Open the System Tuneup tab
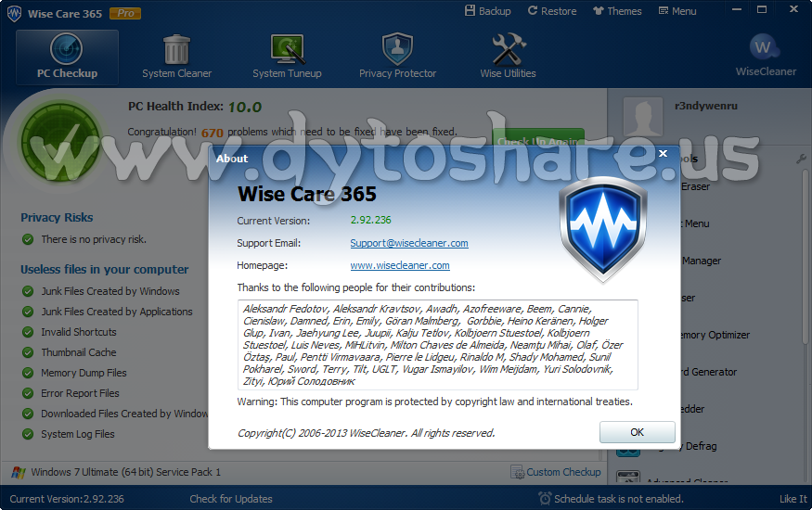The image size is (812, 510). pos(287,57)
